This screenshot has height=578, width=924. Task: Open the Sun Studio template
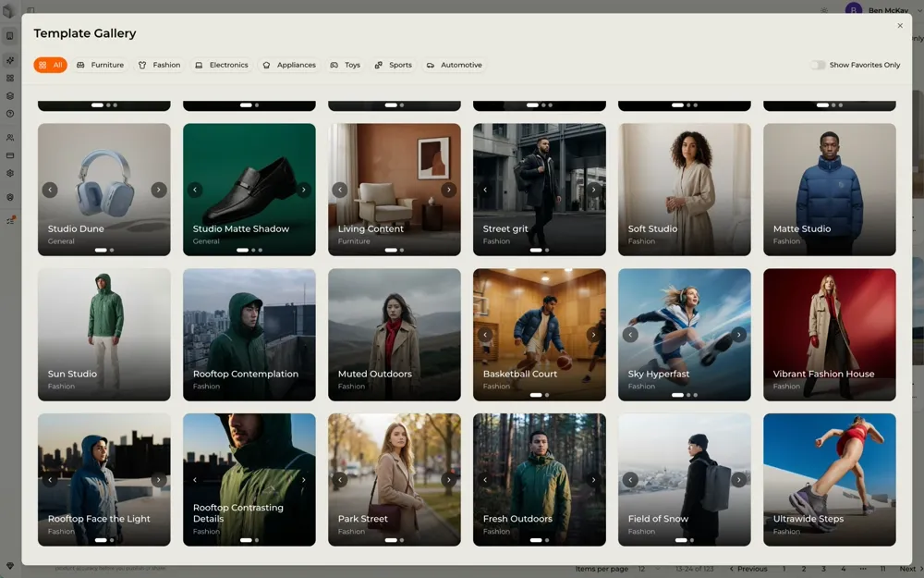tap(104, 335)
